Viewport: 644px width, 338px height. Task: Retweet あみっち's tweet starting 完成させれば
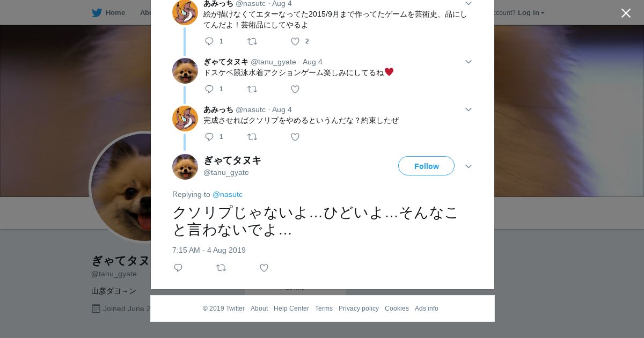coord(252,137)
